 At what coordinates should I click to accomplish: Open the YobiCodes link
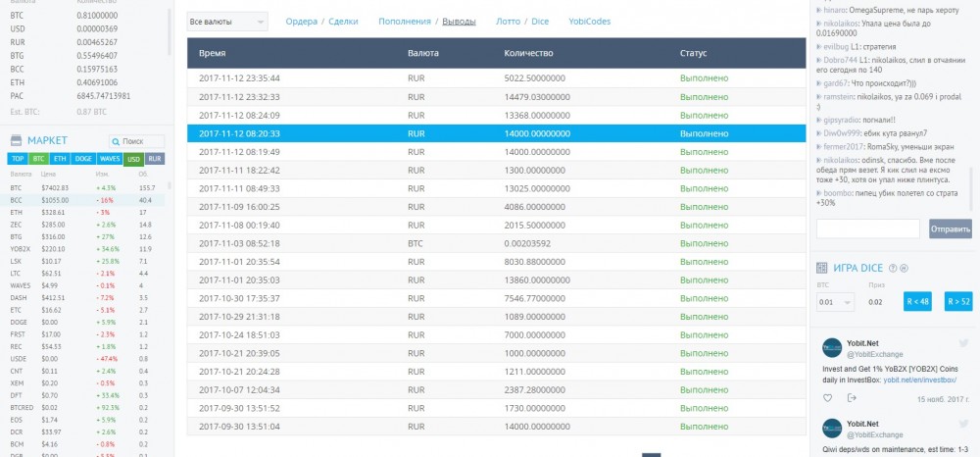coord(589,21)
